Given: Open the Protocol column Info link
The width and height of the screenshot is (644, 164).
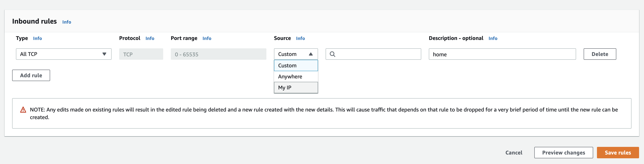Looking at the screenshot, I should click(x=150, y=38).
